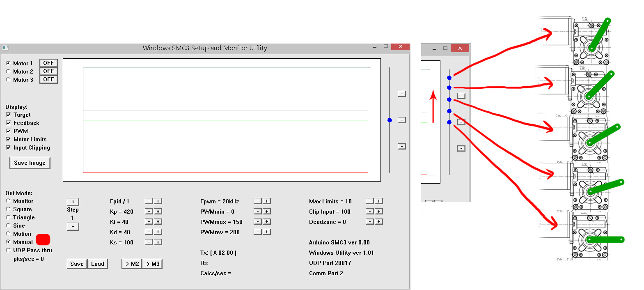The image size is (644, 290).
Task: Select the Motor 2 radio button
Action: coord(8,71)
